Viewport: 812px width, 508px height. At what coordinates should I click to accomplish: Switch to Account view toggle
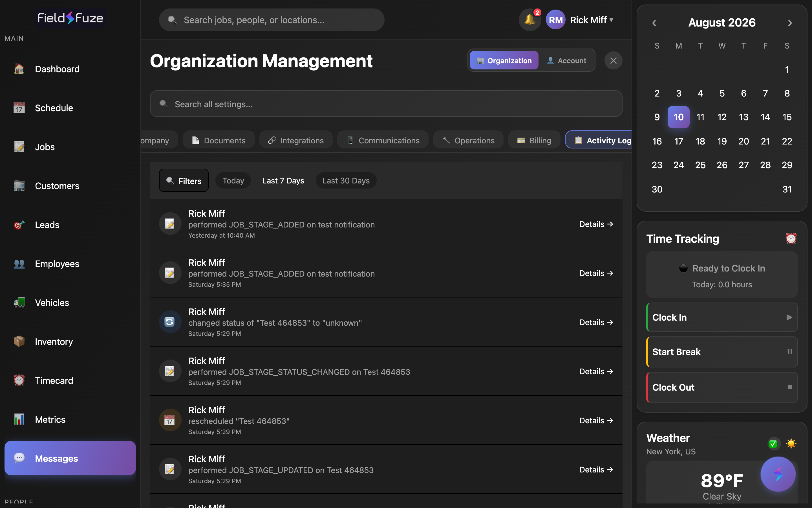pyautogui.click(x=566, y=60)
